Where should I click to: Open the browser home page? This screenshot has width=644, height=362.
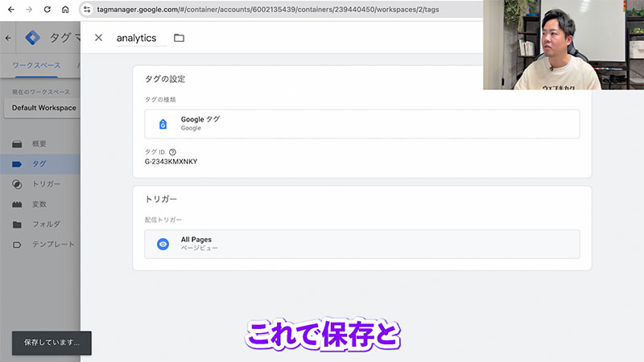tap(65, 10)
